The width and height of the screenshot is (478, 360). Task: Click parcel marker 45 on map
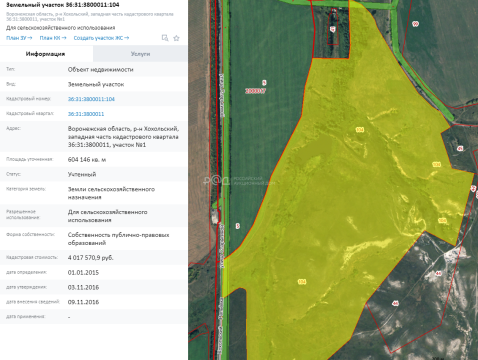tap(460, 148)
